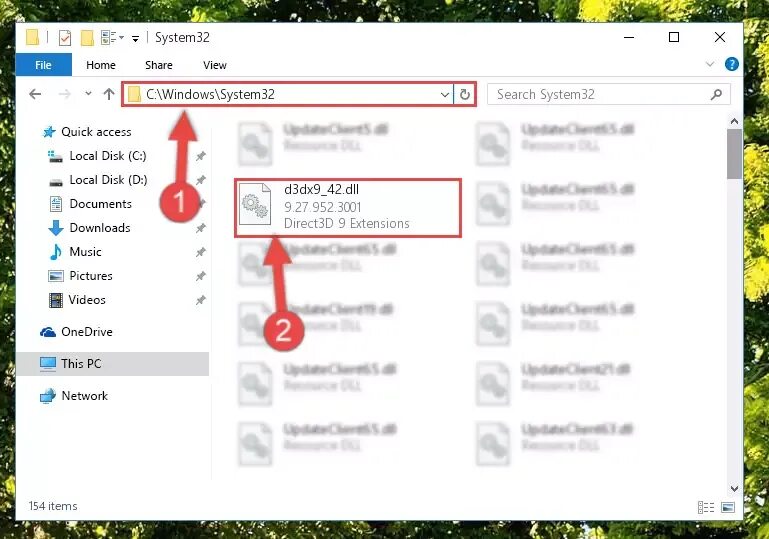Screen dimensions: 769x539
Task: Switch to the View ribbon tab
Action: click(x=214, y=65)
